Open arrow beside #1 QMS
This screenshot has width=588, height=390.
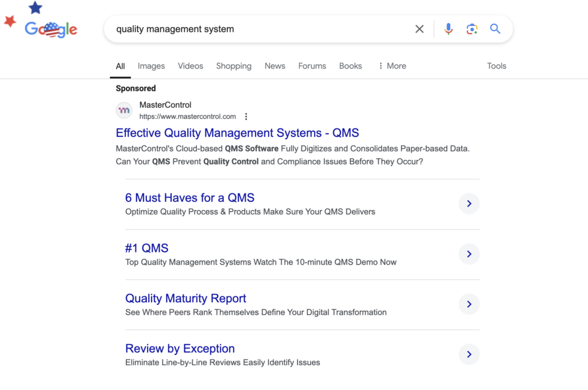469,254
